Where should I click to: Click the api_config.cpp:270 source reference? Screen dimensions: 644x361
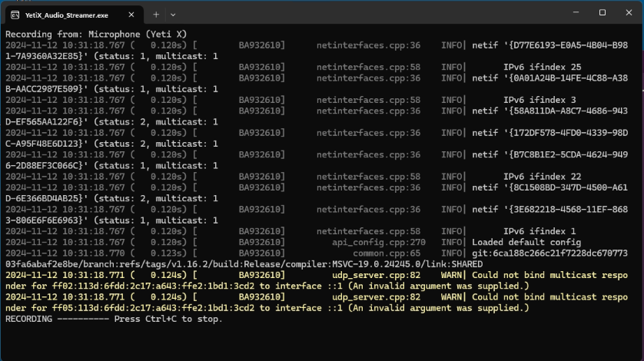point(379,242)
